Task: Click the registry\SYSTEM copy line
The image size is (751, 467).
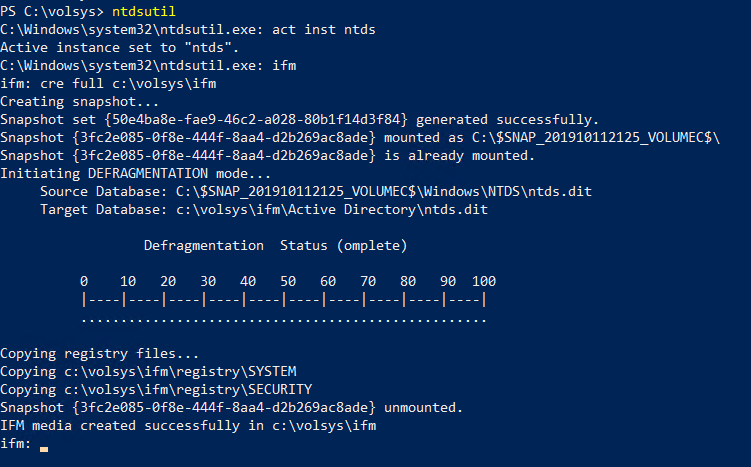Action: [148, 371]
